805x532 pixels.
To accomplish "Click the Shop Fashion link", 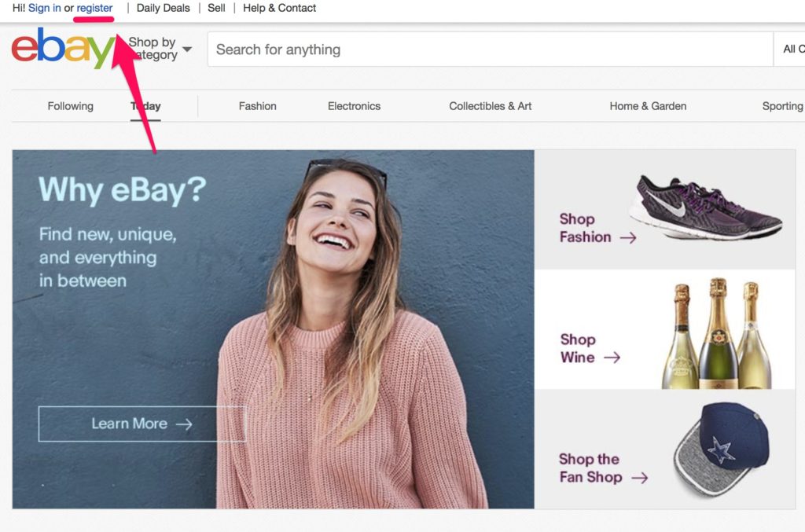I will point(597,228).
